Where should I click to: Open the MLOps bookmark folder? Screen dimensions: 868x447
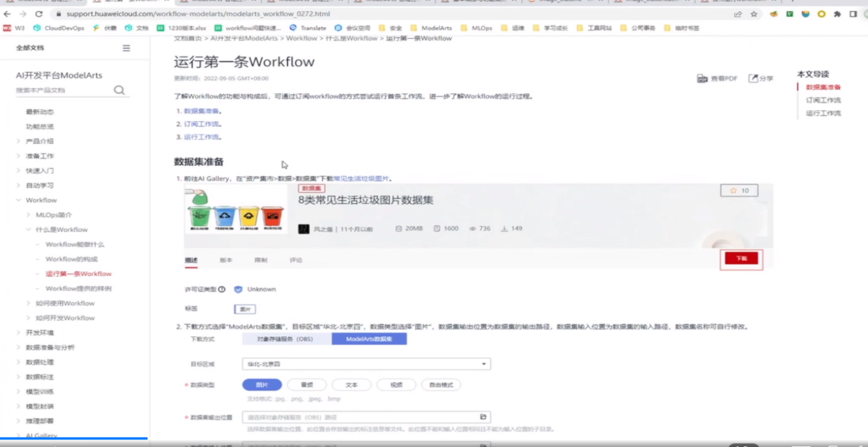[x=476, y=28]
